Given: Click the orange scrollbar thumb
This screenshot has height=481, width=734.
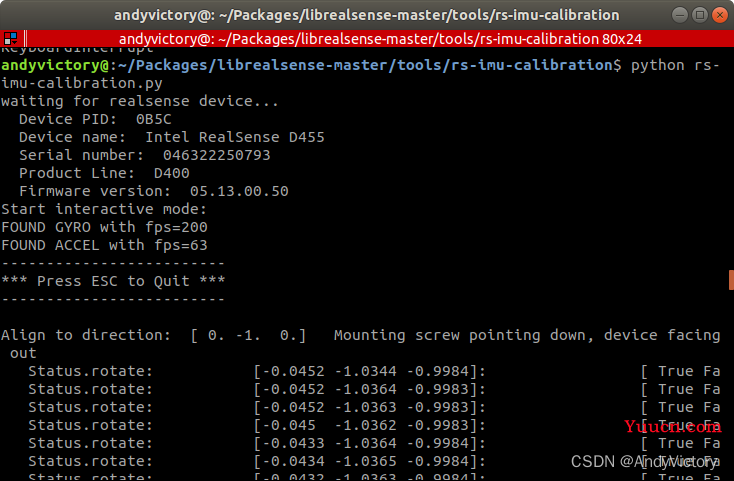Looking at the screenshot, I should [x=731, y=280].
